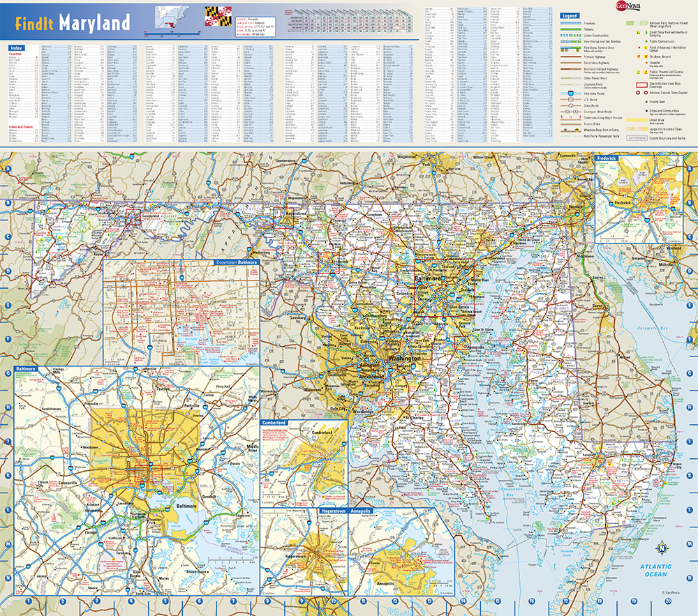Click the County Seat dot symbol in legend
This screenshot has width=698, height=616.
pyautogui.click(x=646, y=102)
